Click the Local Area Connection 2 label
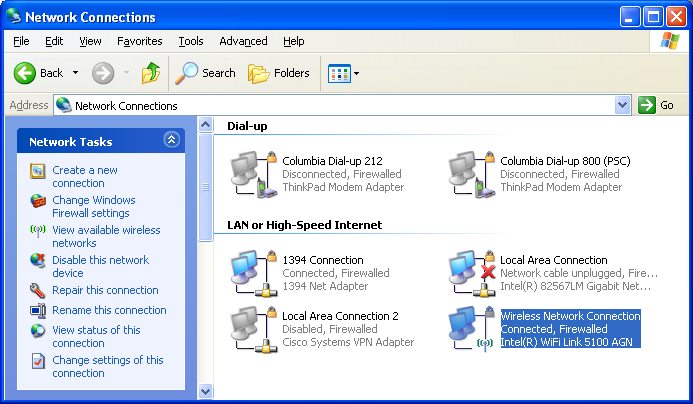 click(x=340, y=316)
